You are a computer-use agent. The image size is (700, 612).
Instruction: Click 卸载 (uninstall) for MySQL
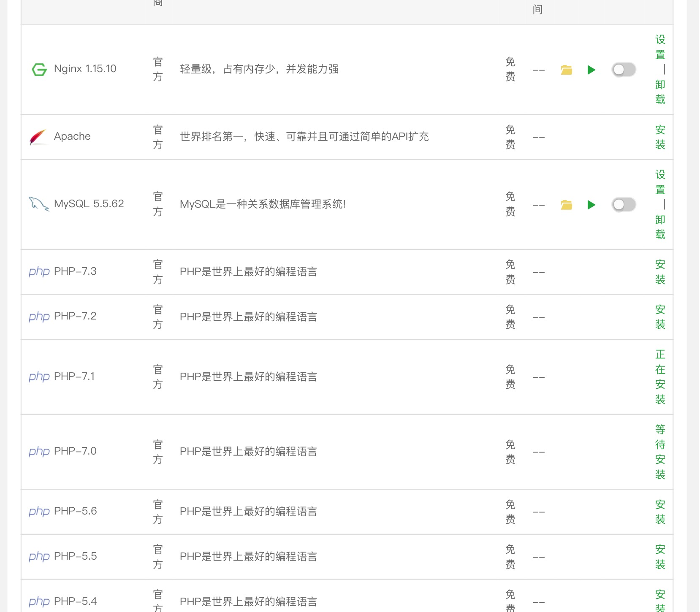click(x=660, y=227)
